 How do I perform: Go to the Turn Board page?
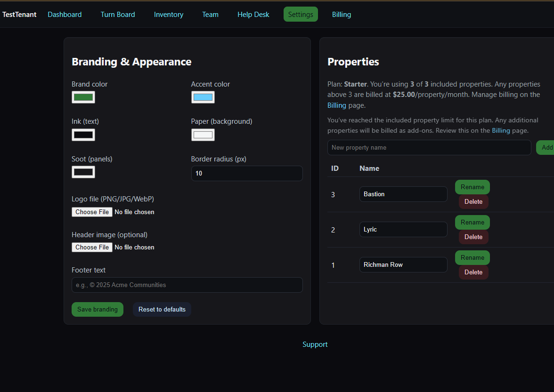pyautogui.click(x=118, y=15)
